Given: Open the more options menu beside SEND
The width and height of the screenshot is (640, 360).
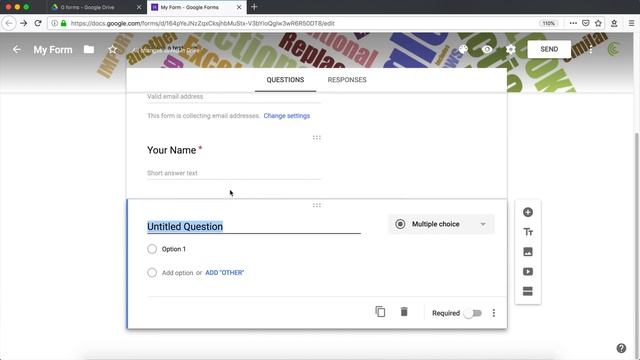Looking at the screenshot, I should tap(591, 49).
